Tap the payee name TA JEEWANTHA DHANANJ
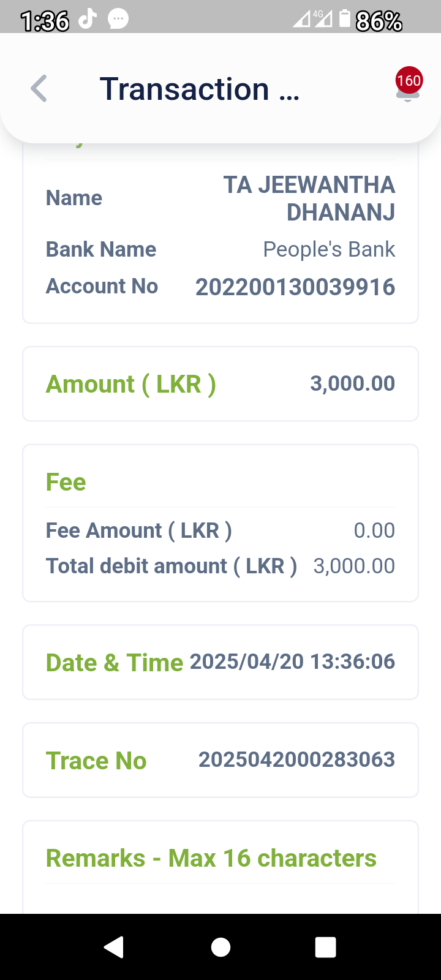This screenshot has height=980, width=441. (x=309, y=198)
